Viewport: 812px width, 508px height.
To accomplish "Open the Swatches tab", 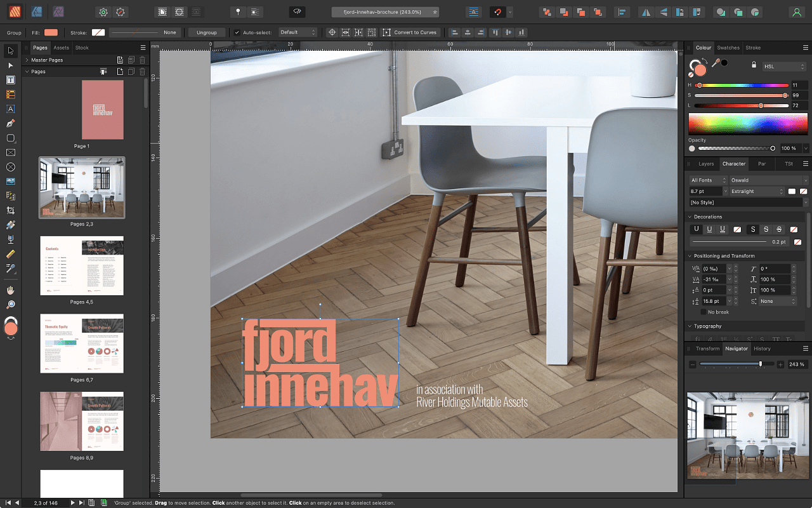I will [728, 48].
